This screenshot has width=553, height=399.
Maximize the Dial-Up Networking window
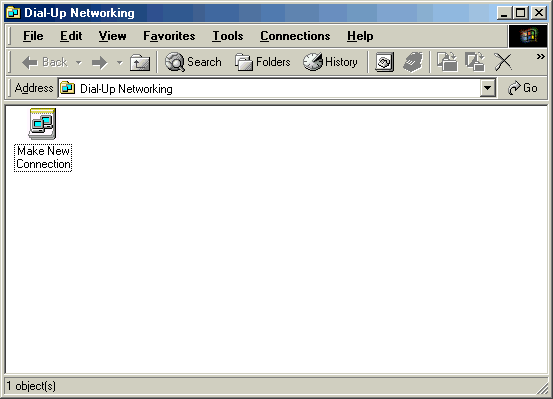(520, 13)
